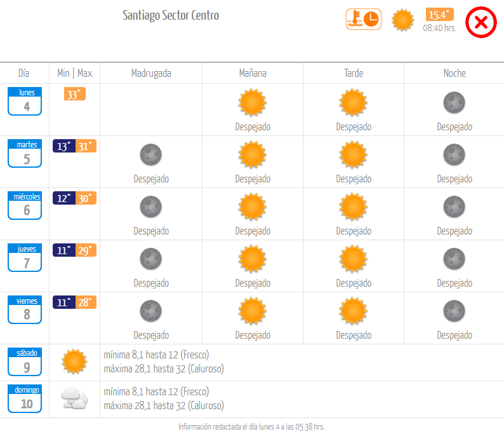Click Tuesday's 13° minimum temperature badge
Screen dimensions: 504x434
point(64,146)
